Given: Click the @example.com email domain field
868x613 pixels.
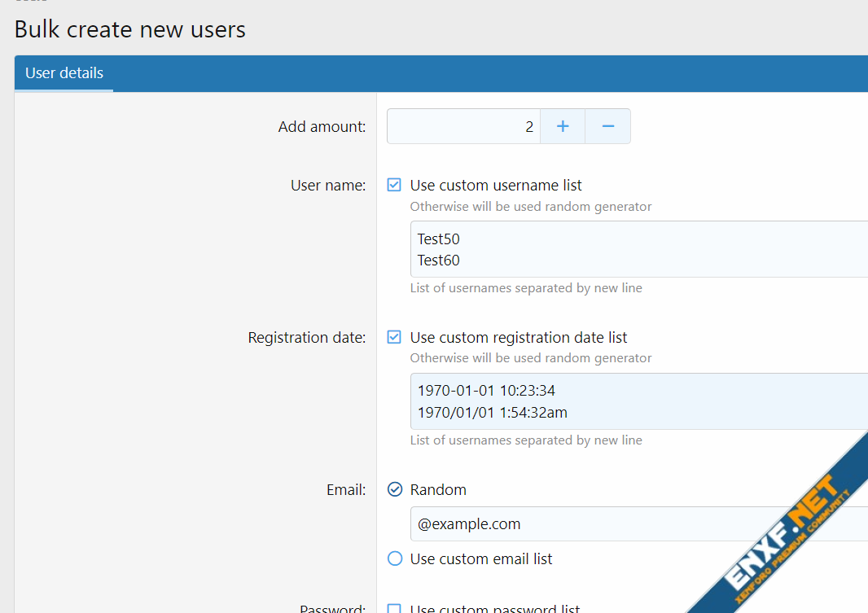Looking at the screenshot, I should click(x=635, y=523).
